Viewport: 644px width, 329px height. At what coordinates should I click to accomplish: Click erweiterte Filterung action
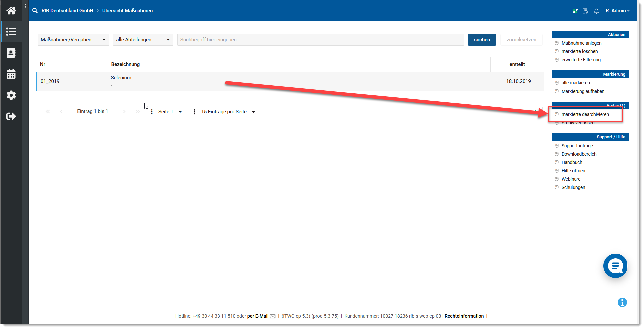pos(581,60)
